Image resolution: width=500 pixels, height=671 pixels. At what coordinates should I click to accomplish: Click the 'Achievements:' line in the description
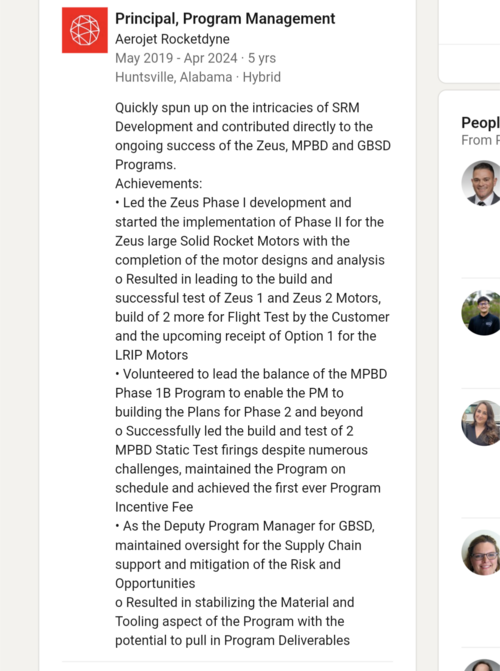pos(158,184)
